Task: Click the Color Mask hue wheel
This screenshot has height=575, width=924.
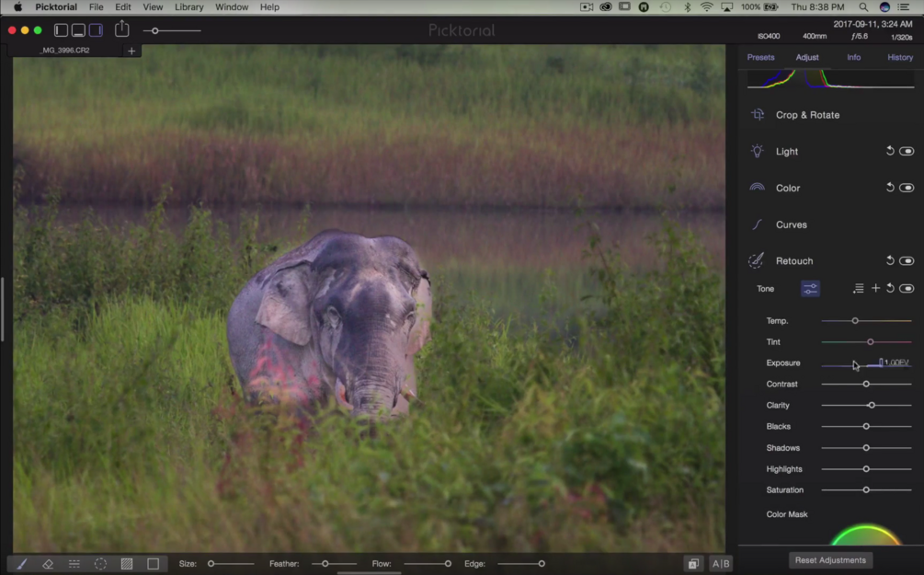Action: click(x=866, y=535)
